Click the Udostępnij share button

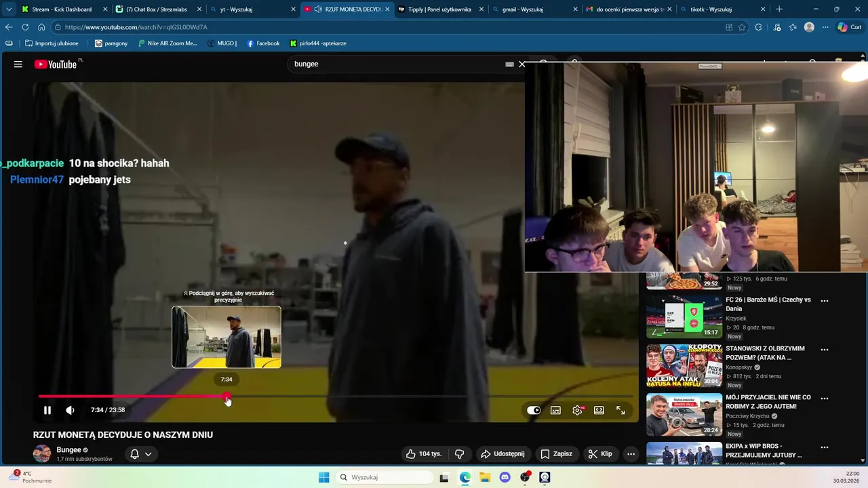tap(502, 454)
